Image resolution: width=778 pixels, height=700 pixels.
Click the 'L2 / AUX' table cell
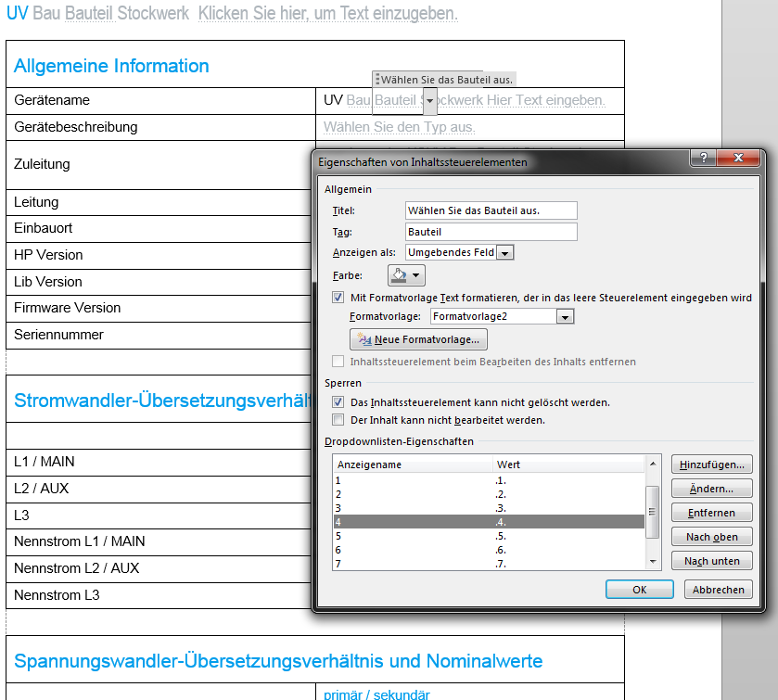[160, 490]
